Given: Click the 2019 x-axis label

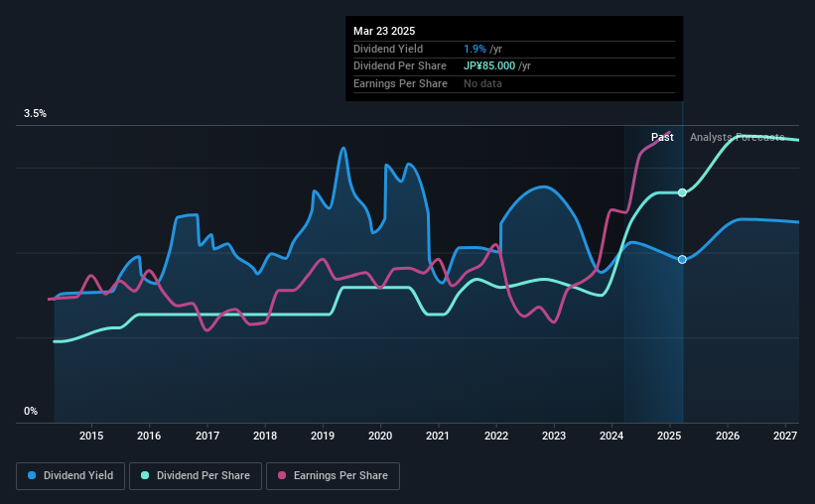Looking at the screenshot, I should [323, 436].
